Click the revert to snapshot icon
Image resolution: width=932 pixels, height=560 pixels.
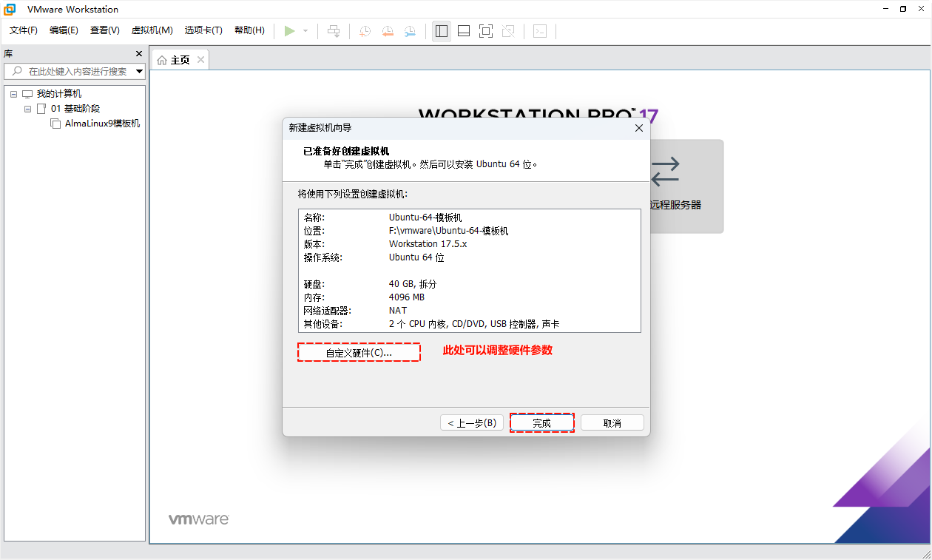388,31
